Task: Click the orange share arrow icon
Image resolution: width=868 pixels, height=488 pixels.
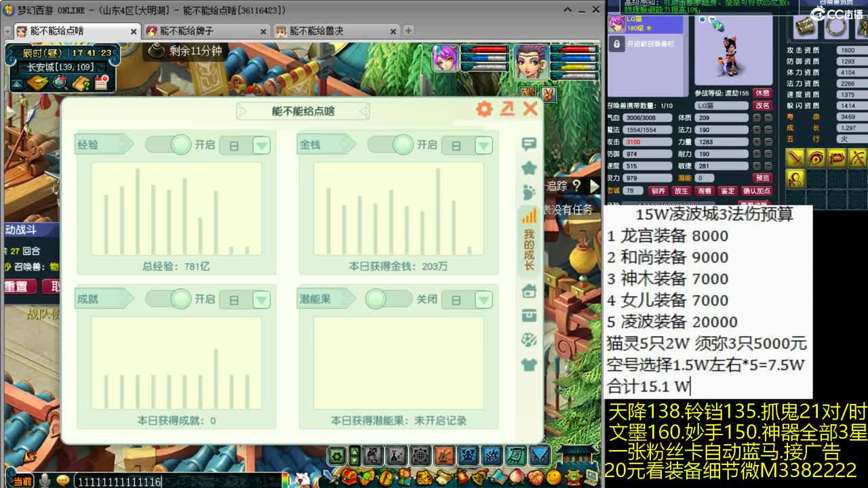Action: tap(507, 109)
